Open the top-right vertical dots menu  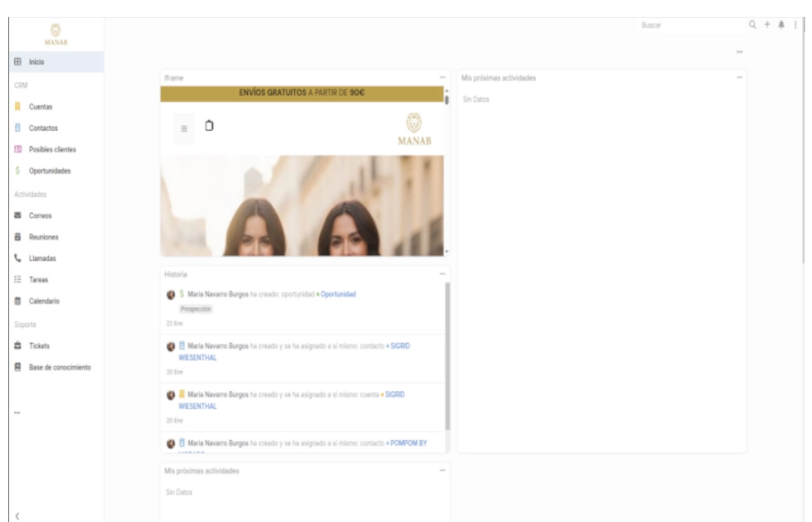coord(795,25)
